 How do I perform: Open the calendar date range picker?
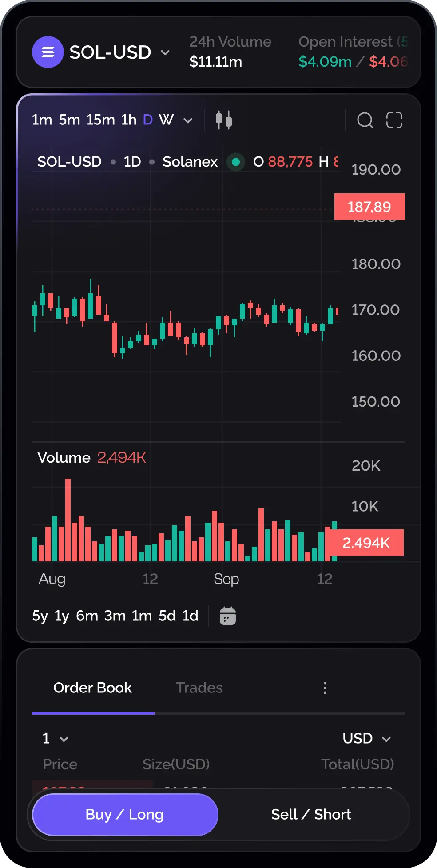pyautogui.click(x=228, y=616)
